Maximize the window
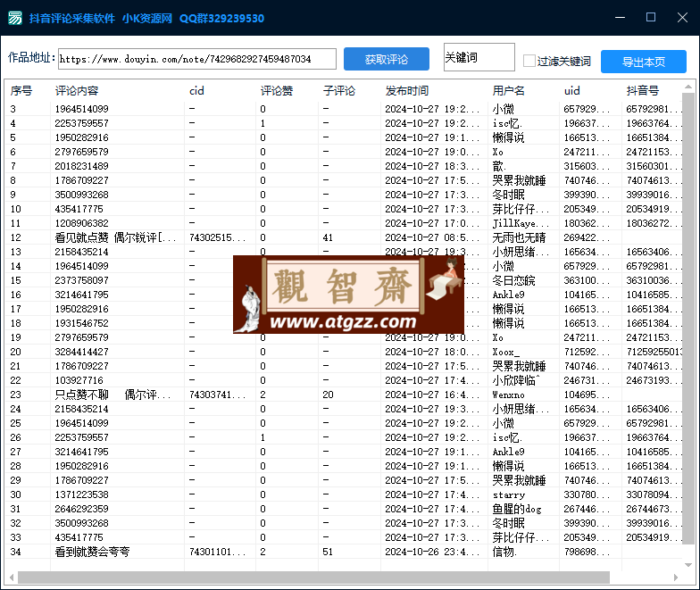This screenshot has height=590, width=700. click(651, 18)
